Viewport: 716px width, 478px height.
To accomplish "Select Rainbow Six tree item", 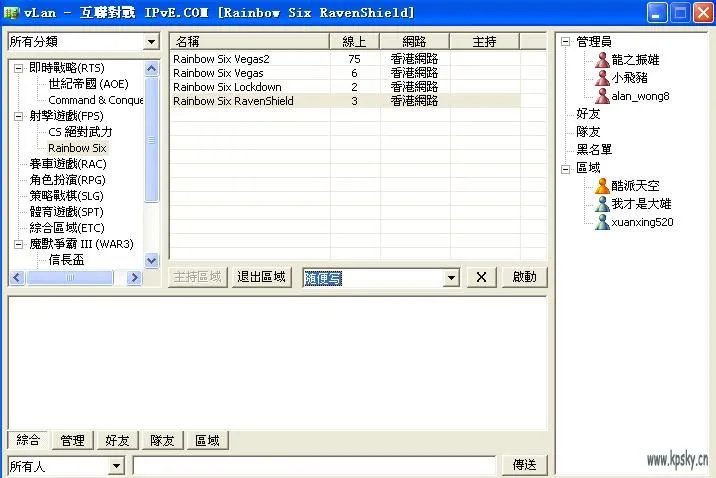I will pyautogui.click(x=77, y=148).
